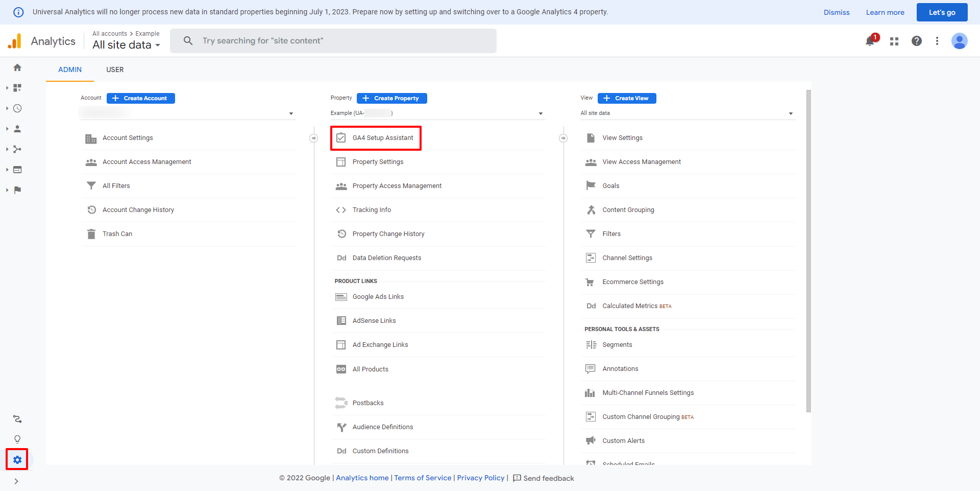
Task: Open the Property dropdown showing Example
Action: [437, 113]
